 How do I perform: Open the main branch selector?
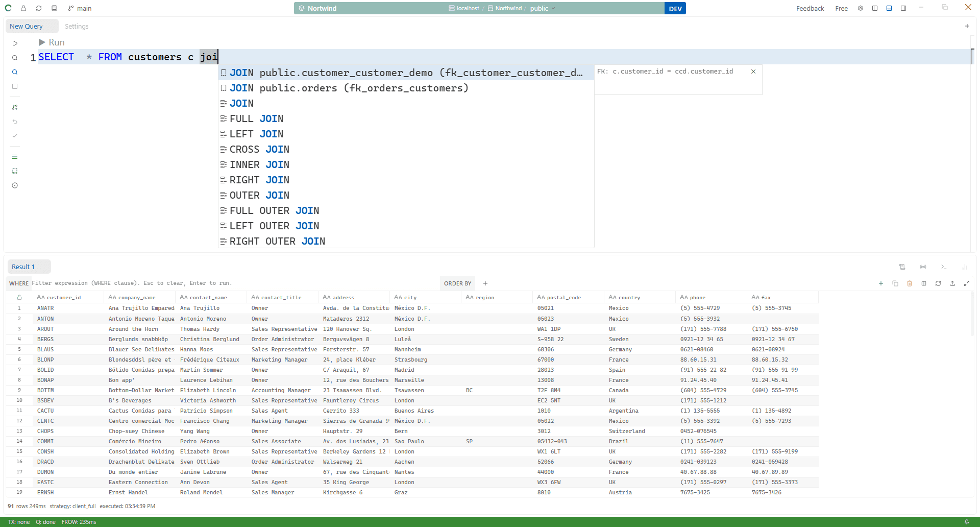80,8
